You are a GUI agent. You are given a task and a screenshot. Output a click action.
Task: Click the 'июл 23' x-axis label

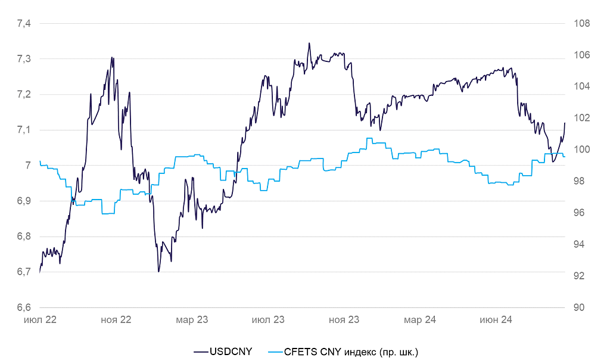268,320
